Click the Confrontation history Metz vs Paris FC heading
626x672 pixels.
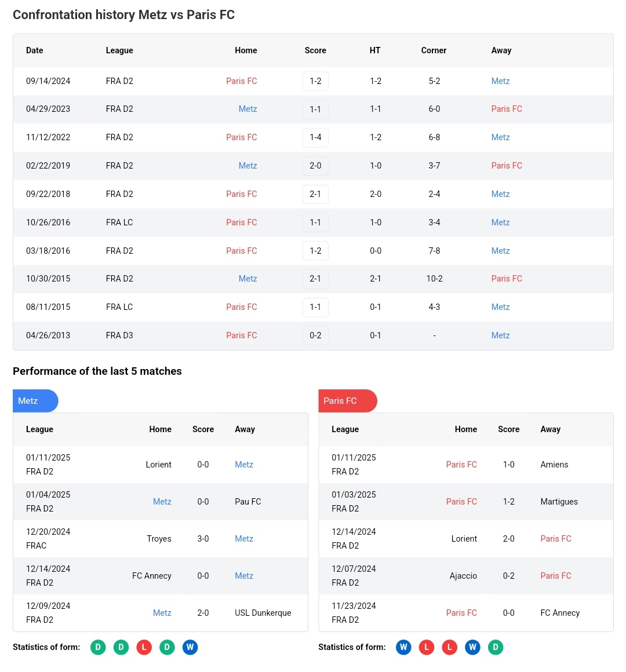click(x=123, y=14)
